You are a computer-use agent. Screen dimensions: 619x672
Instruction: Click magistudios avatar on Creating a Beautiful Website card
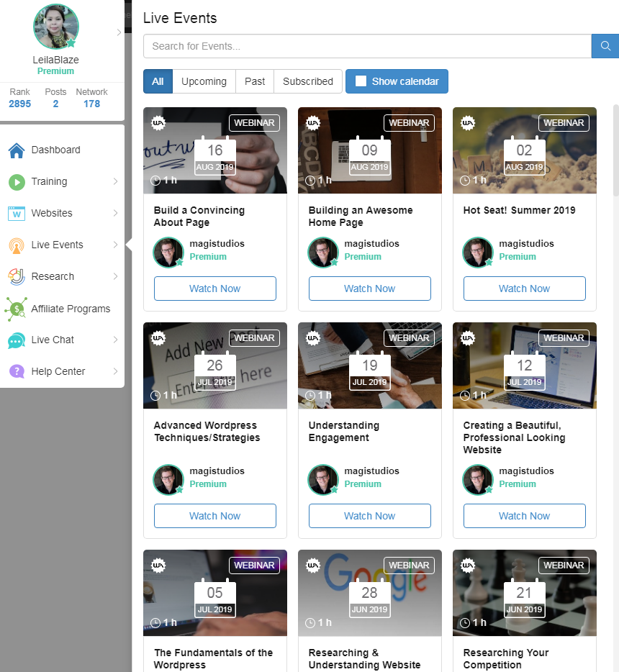point(478,479)
